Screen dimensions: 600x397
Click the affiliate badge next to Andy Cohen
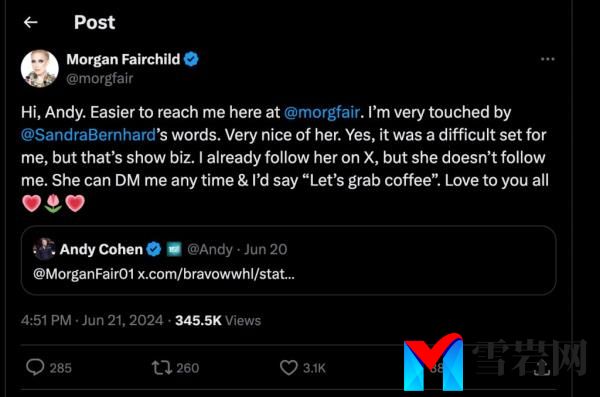pos(174,250)
